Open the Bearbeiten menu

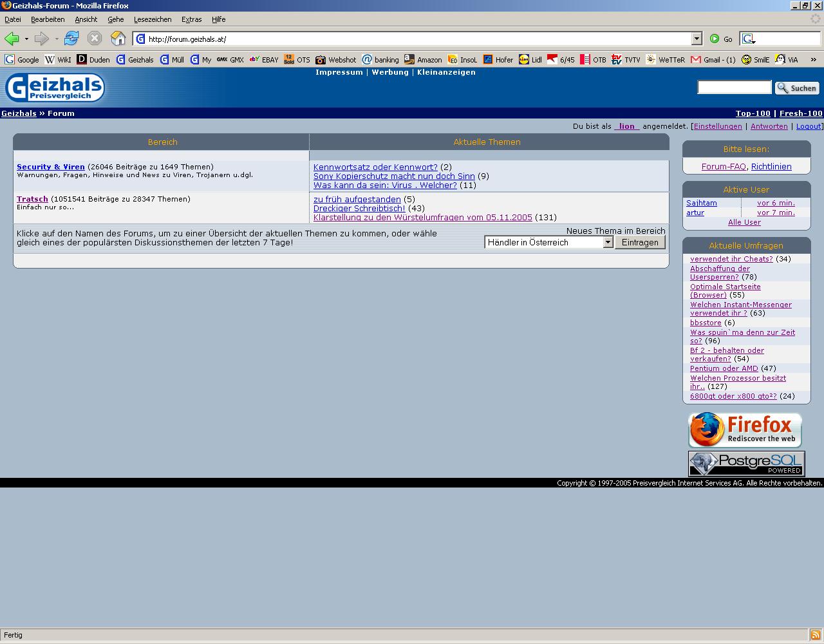coord(48,19)
